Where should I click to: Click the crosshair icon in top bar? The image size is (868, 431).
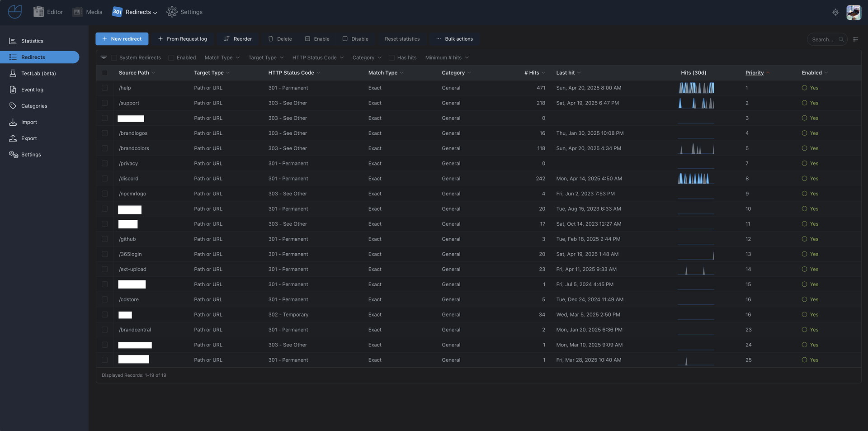point(835,12)
